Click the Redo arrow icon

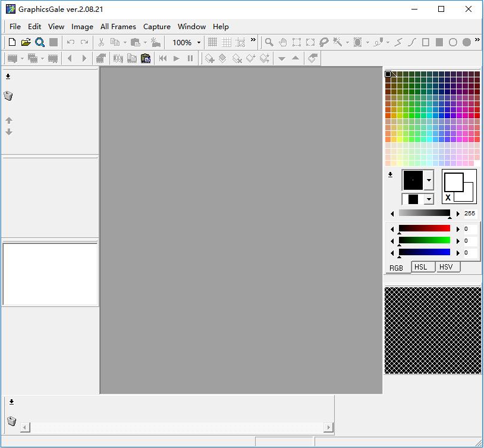pos(84,42)
